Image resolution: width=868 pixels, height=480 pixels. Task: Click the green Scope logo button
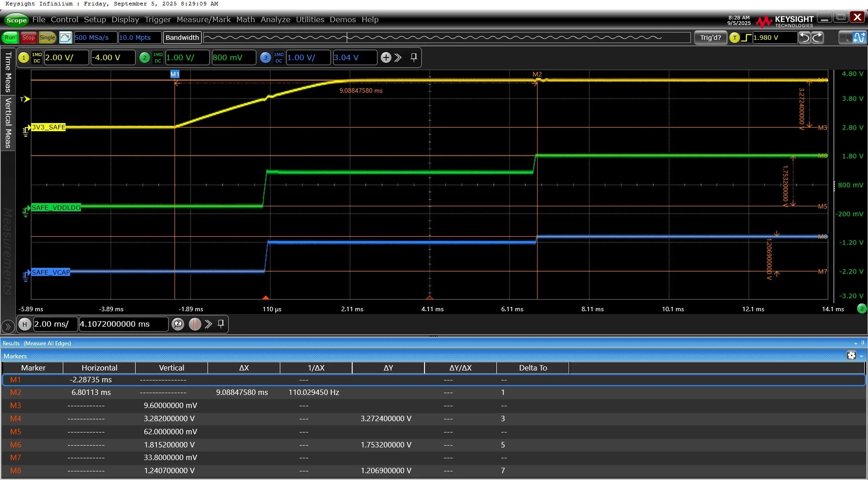(16, 20)
